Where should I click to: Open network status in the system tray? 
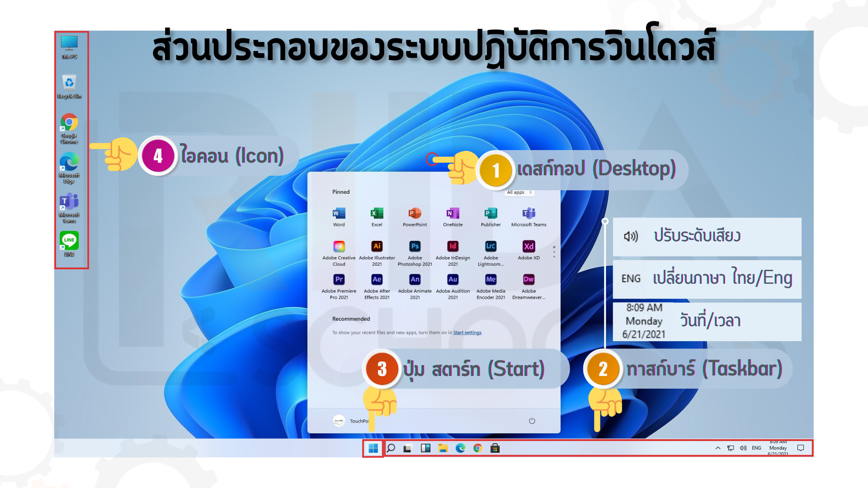(x=731, y=448)
